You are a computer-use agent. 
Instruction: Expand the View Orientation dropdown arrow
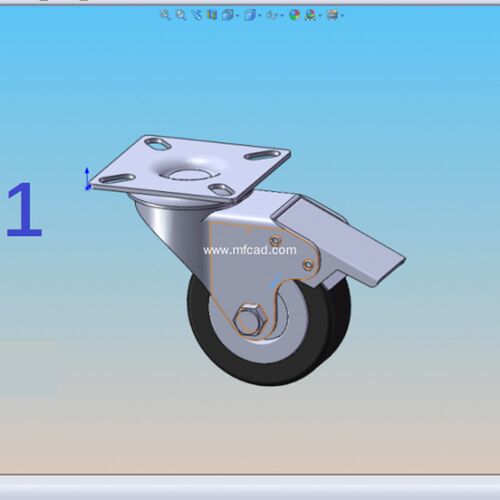click(x=237, y=16)
